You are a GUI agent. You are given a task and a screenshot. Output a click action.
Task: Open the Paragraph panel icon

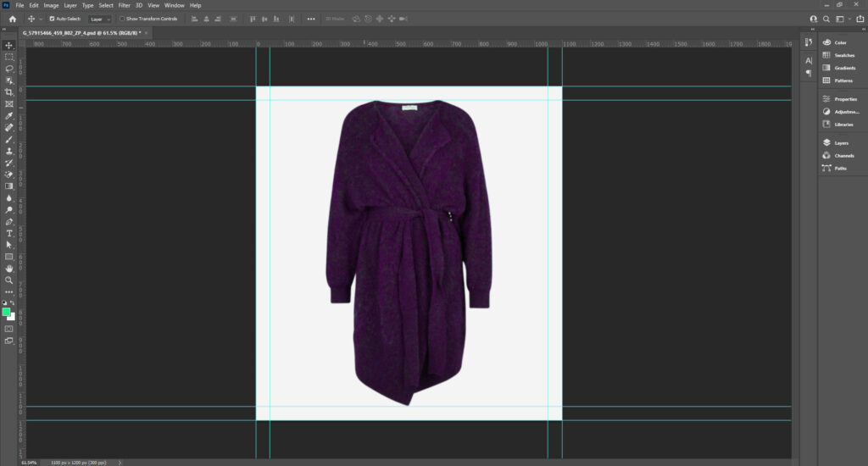click(809, 73)
